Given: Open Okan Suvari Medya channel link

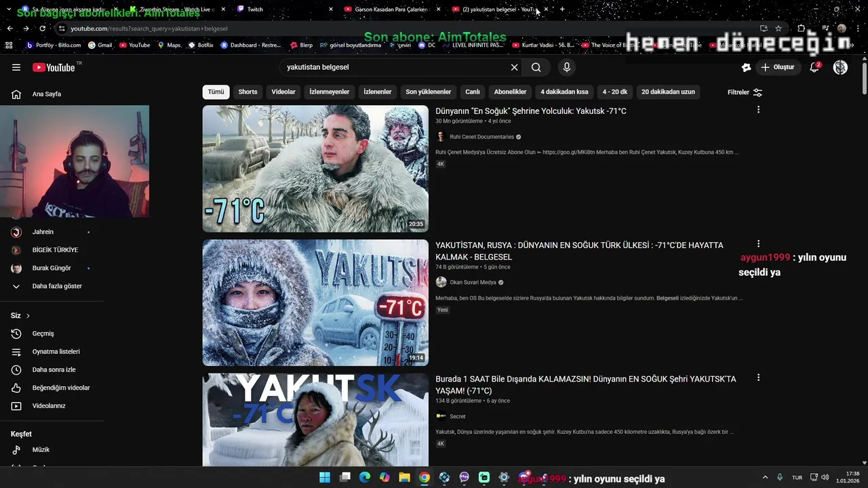Looking at the screenshot, I should (x=473, y=283).
